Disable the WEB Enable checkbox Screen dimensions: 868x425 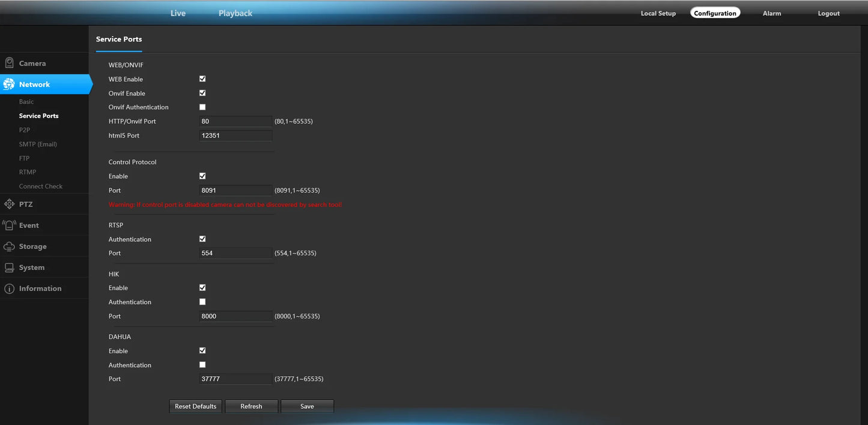pyautogui.click(x=202, y=79)
